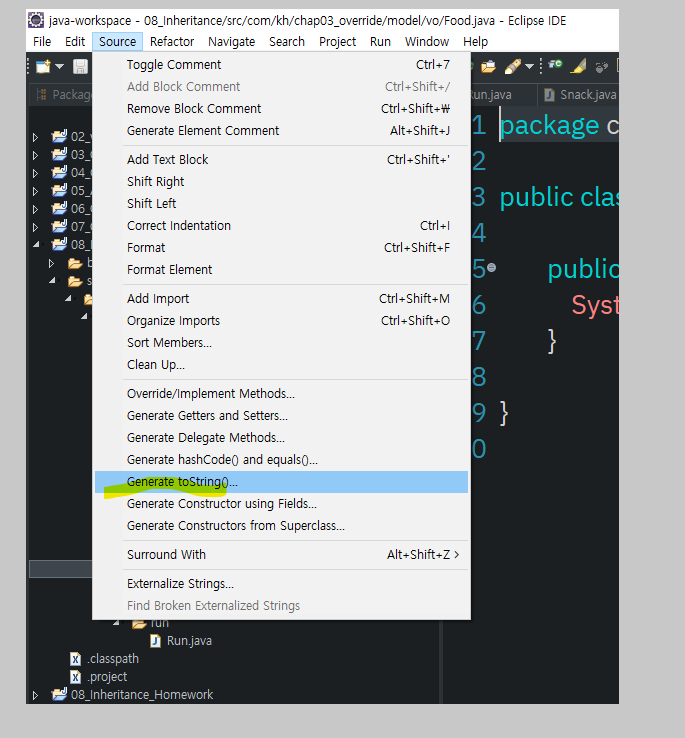Click the 08_Inheritance_Homework project icon
Screen dimensions: 685x738
59,694
